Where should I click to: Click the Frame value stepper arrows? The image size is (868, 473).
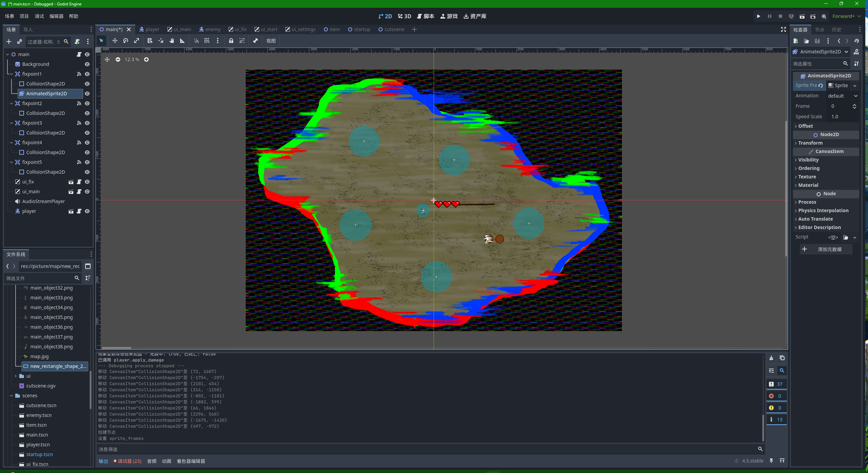point(854,106)
